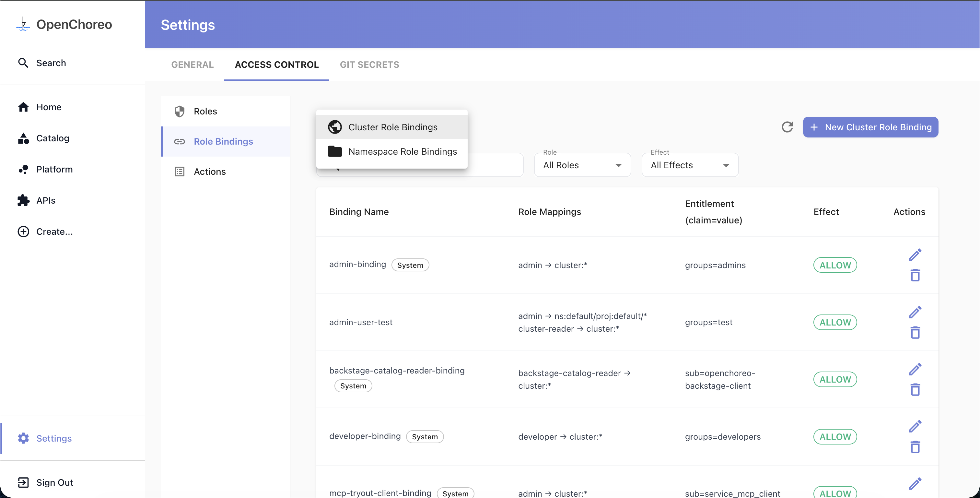The image size is (980, 498).
Task: Edit the backstage-catalog-reader-binding entry
Action: (x=915, y=369)
